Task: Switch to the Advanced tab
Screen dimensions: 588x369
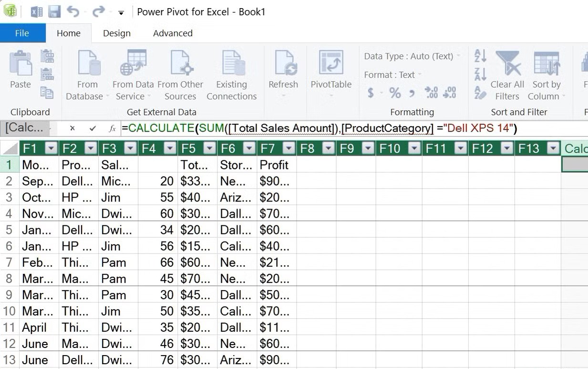Action: click(173, 33)
